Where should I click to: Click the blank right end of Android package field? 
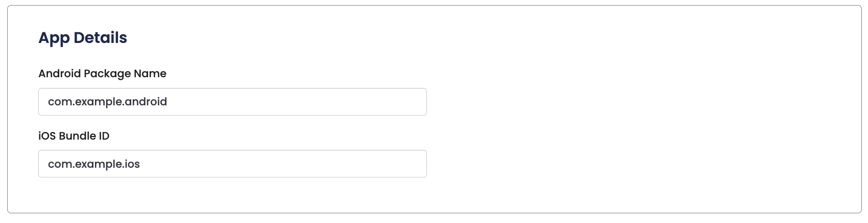[x=398, y=102]
